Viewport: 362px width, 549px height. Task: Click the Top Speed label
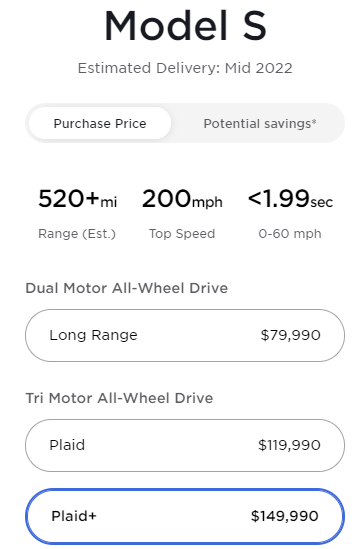pyautogui.click(x=182, y=234)
